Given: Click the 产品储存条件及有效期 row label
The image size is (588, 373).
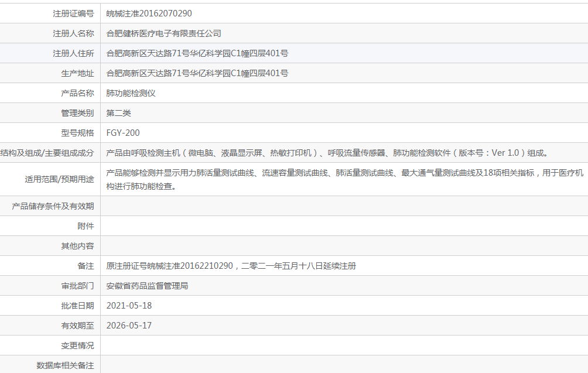Looking at the screenshot, I should click(53, 206).
